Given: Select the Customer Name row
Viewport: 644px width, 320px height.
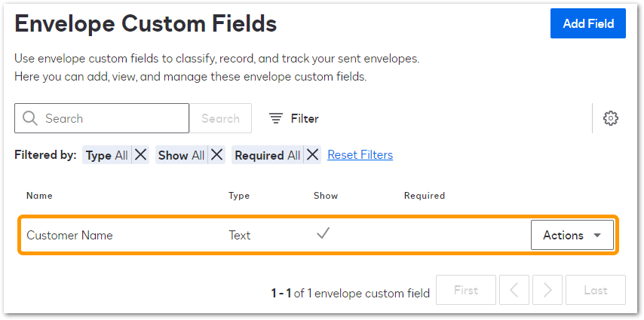Looking at the screenshot, I should pyautogui.click(x=318, y=235).
